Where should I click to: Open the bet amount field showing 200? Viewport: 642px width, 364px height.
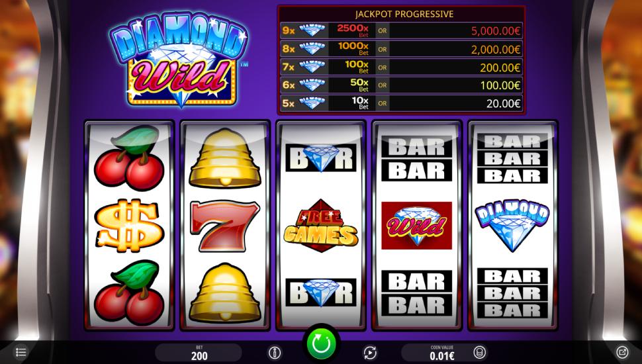click(199, 353)
